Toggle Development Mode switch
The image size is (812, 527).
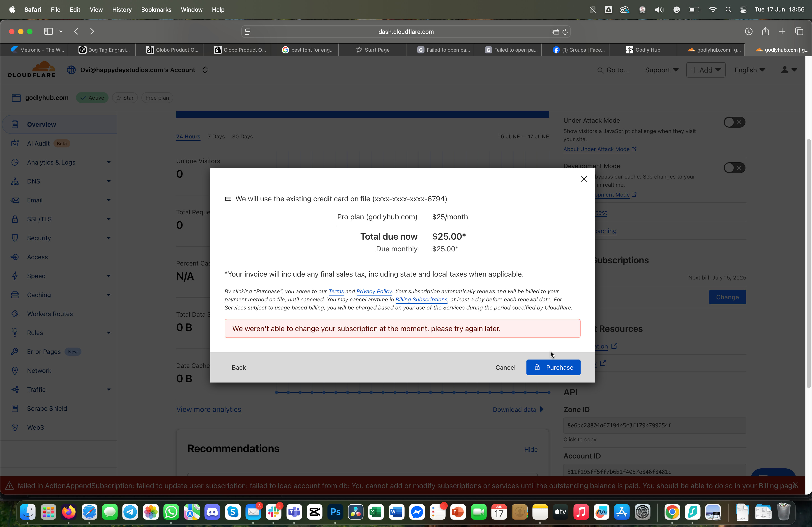coord(734,167)
